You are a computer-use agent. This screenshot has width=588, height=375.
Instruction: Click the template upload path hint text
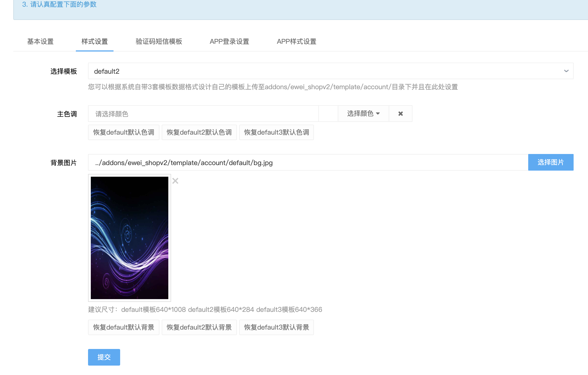pyautogui.click(x=273, y=87)
